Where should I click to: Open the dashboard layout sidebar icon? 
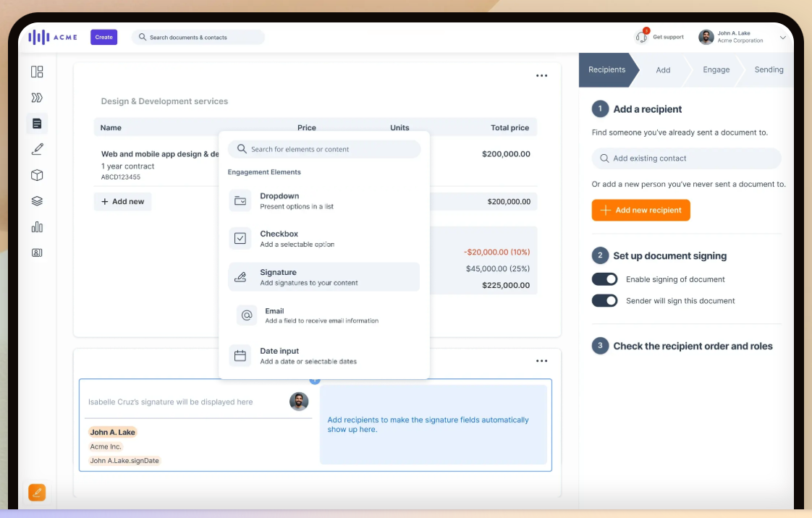[x=37, y=72]
